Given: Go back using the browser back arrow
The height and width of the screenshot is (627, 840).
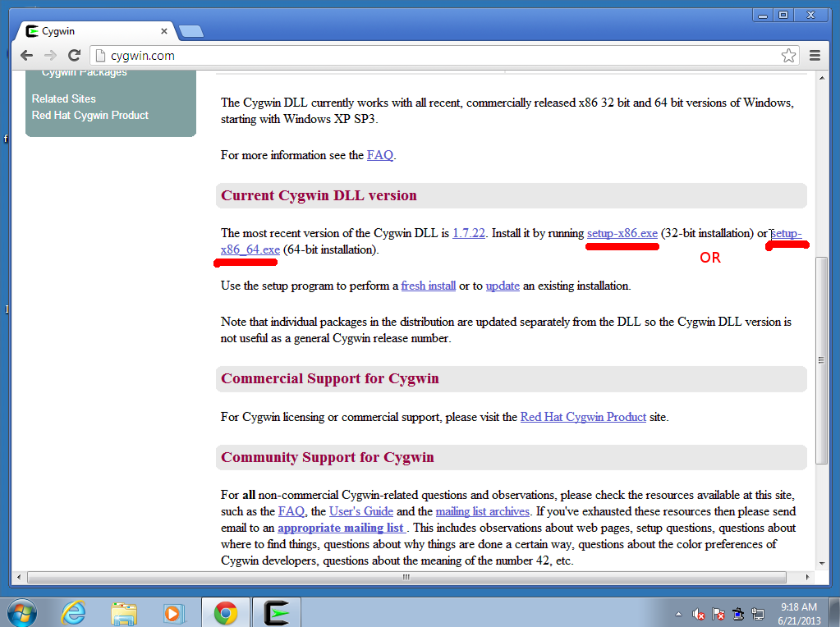Looking at the screenshot, I should point(26,55).
